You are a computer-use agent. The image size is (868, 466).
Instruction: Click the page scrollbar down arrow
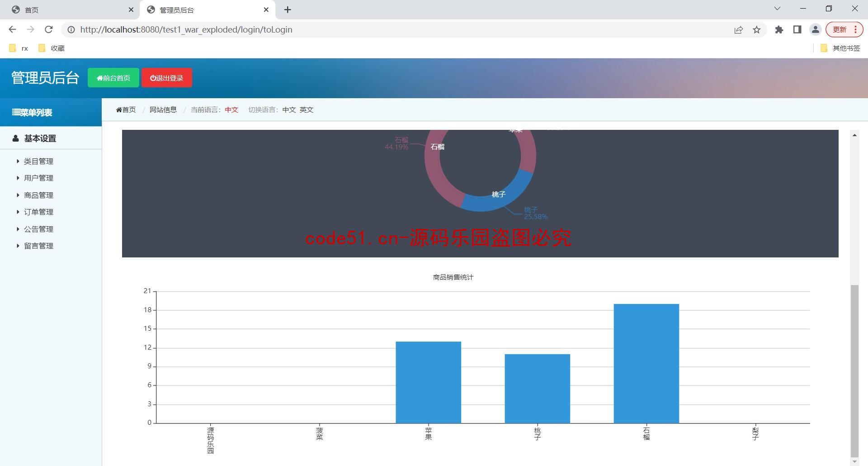point(854,461)
